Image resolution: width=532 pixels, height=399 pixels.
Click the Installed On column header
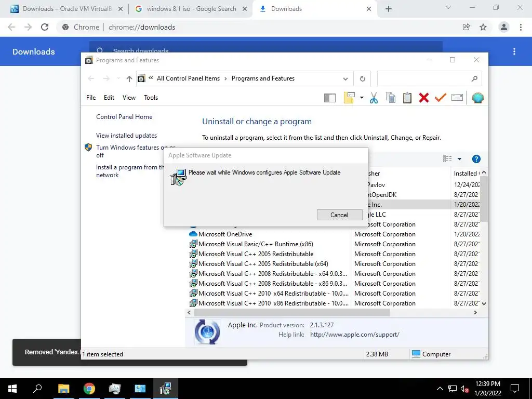click(x=466, y=174)
